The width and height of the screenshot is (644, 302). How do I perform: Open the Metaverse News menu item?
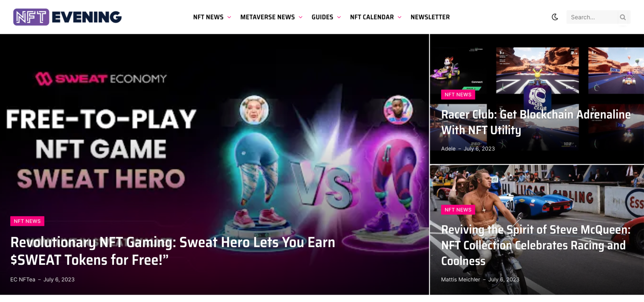coord(268,17)
